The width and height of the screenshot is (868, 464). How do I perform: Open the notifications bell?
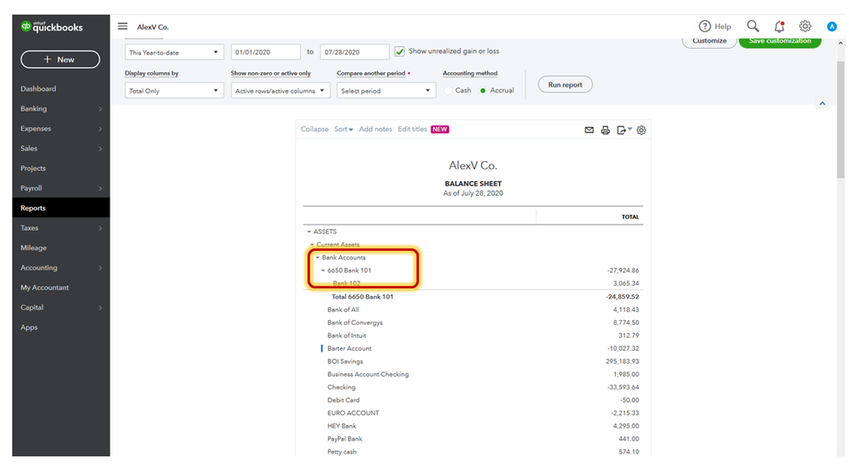[x=779, y=27]
